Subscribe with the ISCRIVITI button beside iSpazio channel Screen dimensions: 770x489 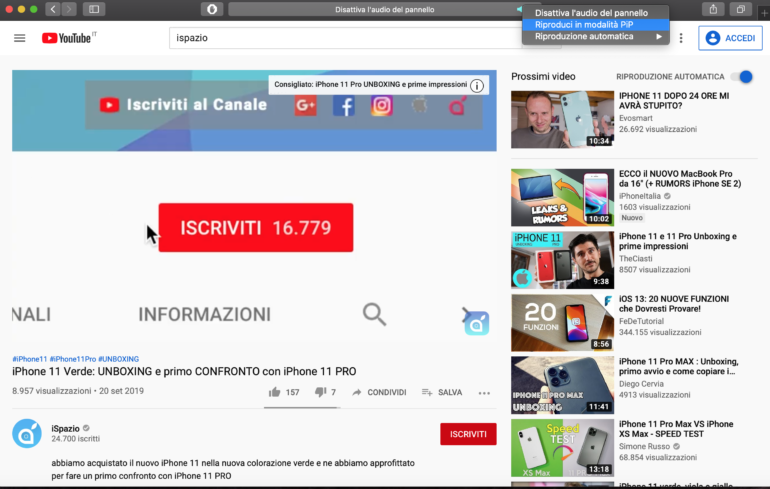tap(468, 434)
